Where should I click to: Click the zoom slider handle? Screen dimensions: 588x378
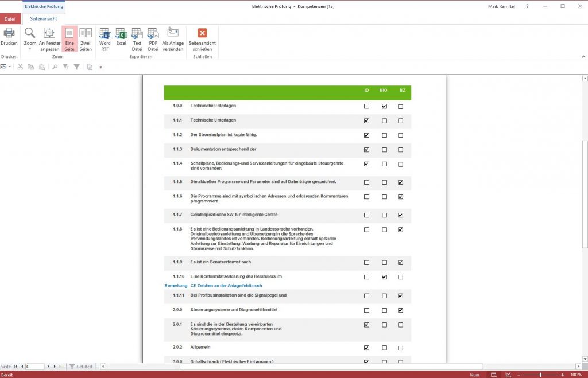(x=540, y=375)
